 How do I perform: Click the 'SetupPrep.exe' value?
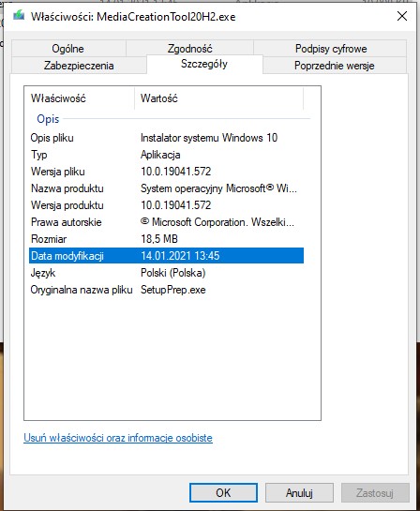click(x=173, y=290)
